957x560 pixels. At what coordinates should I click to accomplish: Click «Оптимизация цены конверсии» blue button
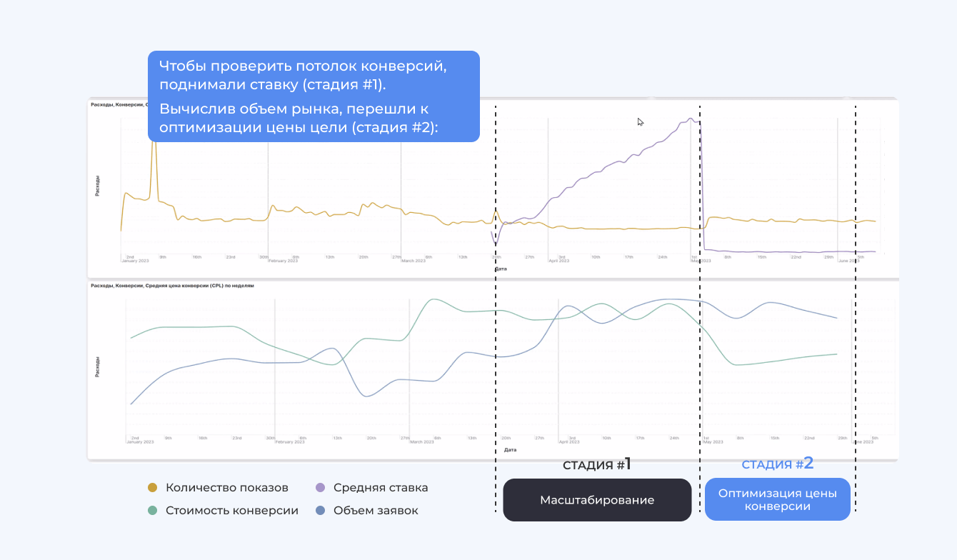pyautogui.click(x=777, y=499)
